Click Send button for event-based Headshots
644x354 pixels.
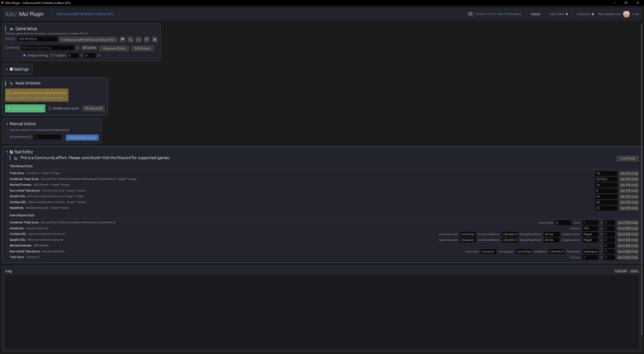(627, 229)
